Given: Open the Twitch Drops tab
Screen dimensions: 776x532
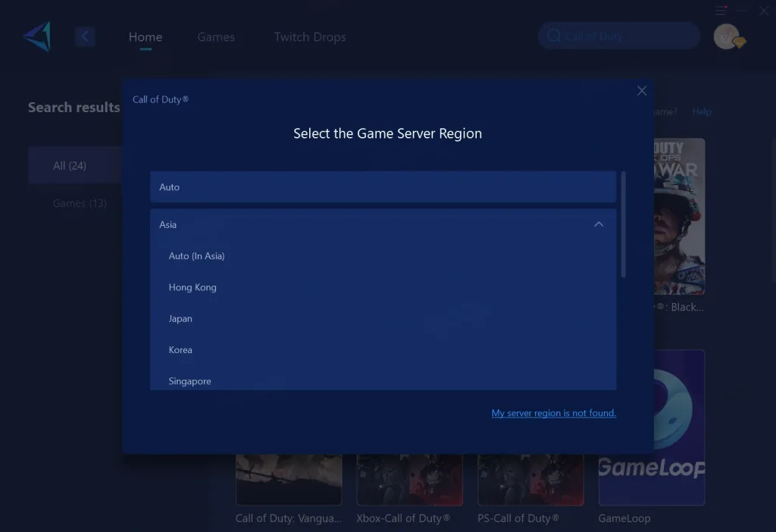Looking at the screenshot, I should point(310,37).
